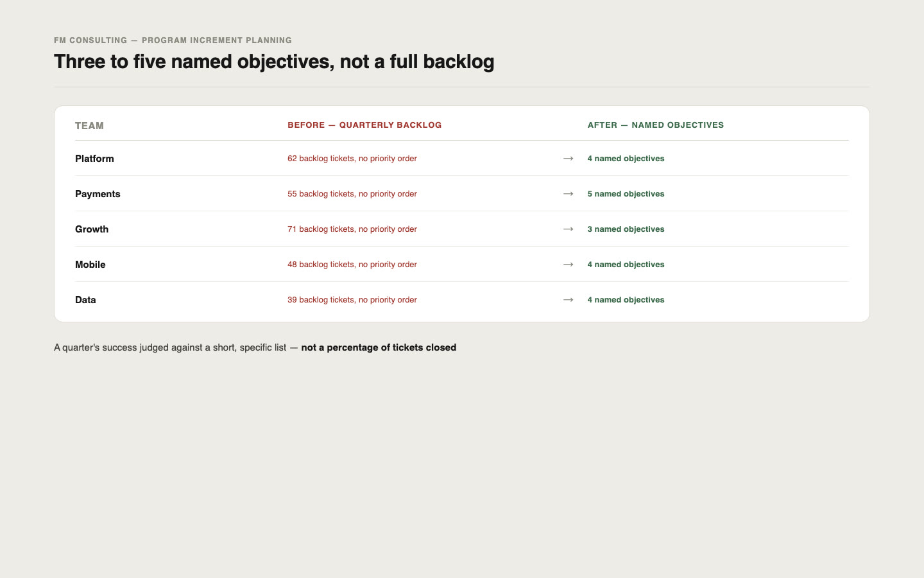This screenshot has height=578, width=924.
Task: Click the arrow icon in the Data row
Action: click(568, 300)
